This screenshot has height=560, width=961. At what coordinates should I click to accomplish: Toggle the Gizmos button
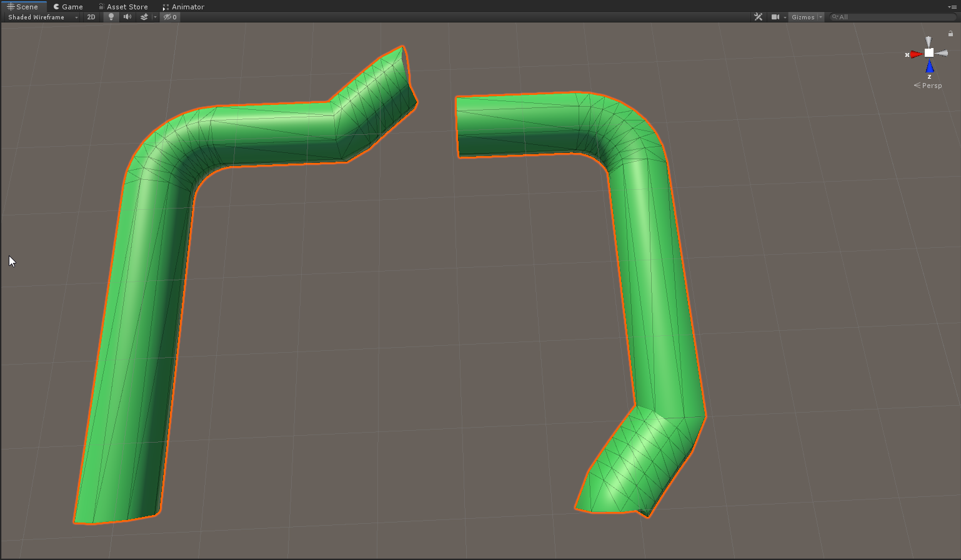[x=803, y=17]
